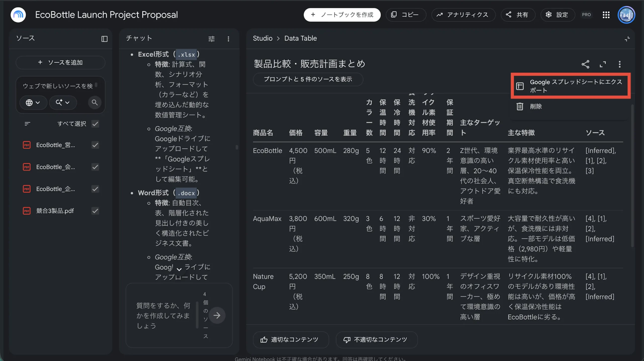Click Studio breadcrumb link
Viewport: 644px width, 361px height.
(x=262, y=38)
